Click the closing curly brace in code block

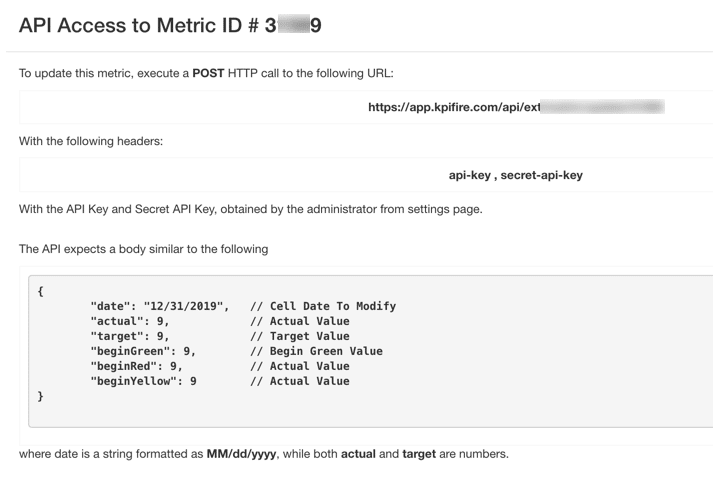pyautogui.click(x=40, y=396)
